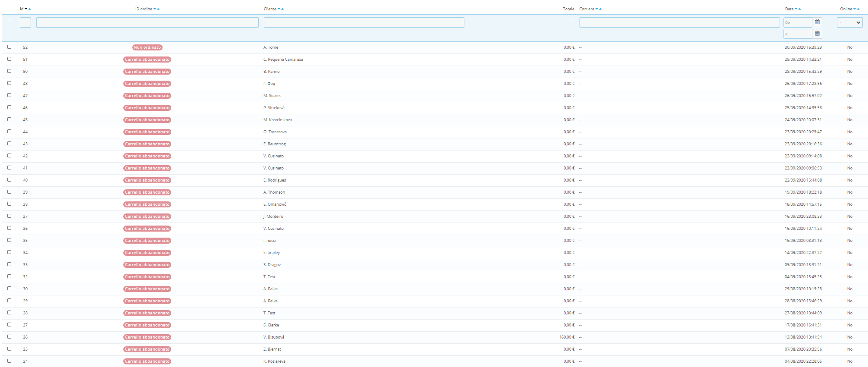Image resolution: width=868 pixels, height=367 pixels.
Task: Click Carrello abbandonato badge for cart 24
Action: pyautogui.click(x=147, y=361)
